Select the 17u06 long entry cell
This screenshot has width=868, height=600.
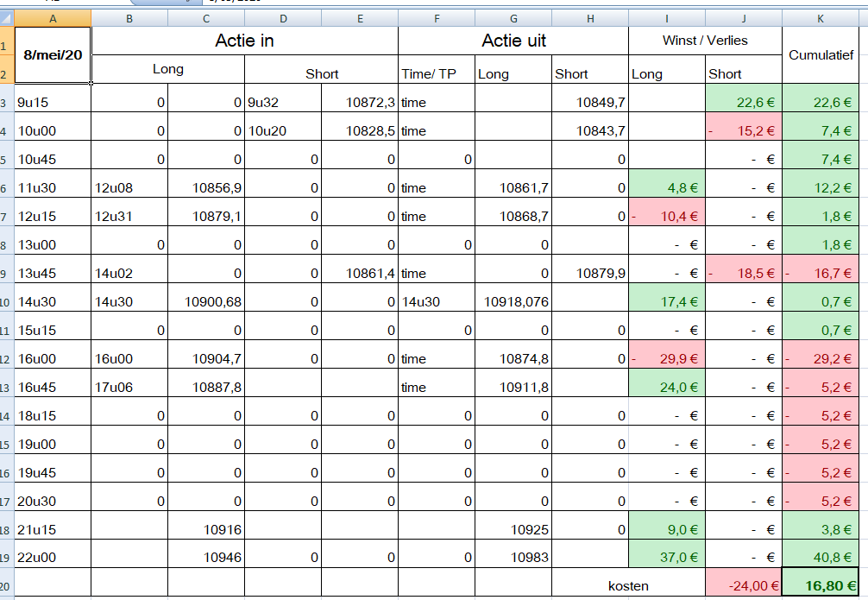click(129, 387)
